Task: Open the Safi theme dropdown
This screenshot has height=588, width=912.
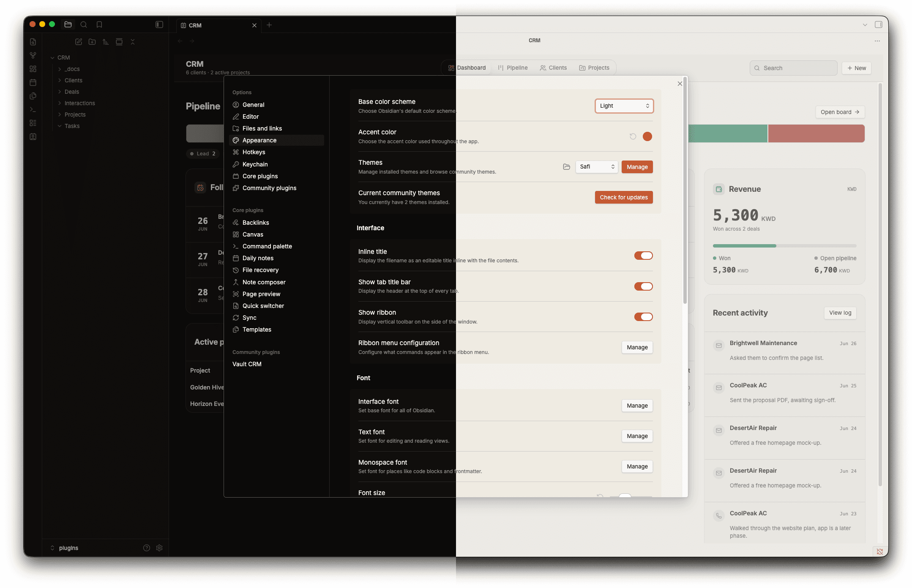Action: click(597, 167)
